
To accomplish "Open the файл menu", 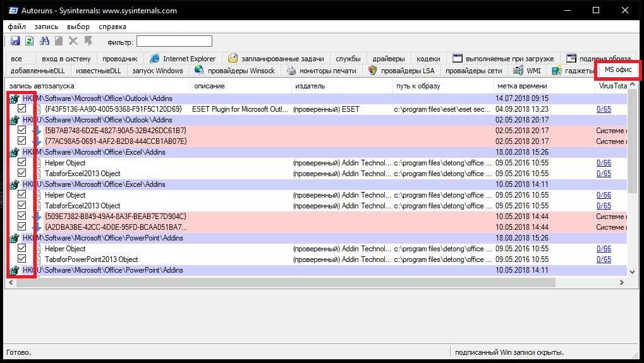I will [x=16, y=27].
